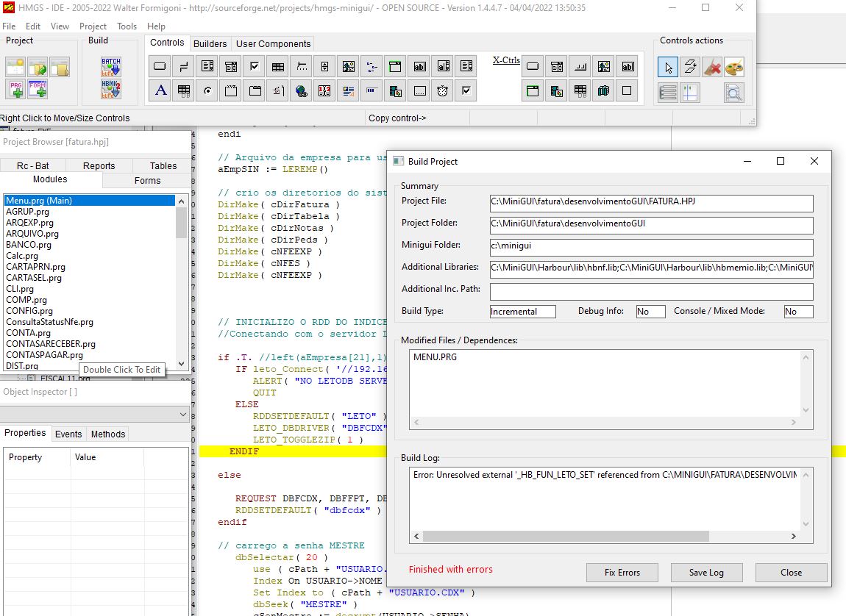The image size is (846, 616).
Task: Add a new PRG module icon
Action: [x=16, y=90]
